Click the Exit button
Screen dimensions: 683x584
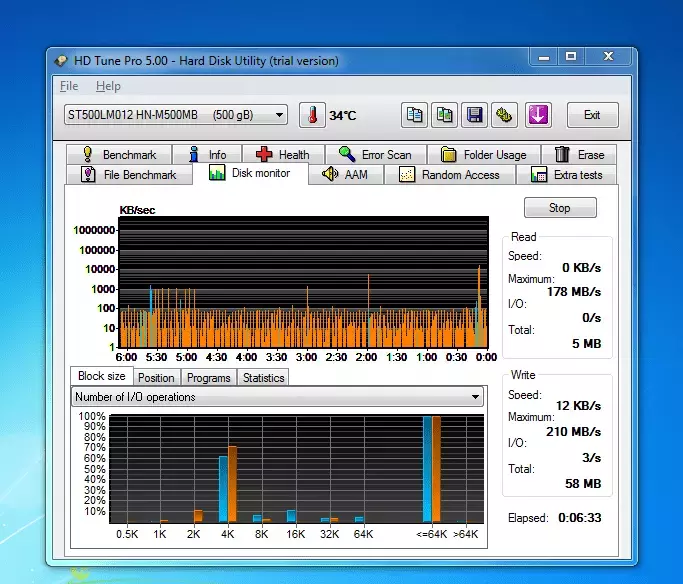(592, 115)
